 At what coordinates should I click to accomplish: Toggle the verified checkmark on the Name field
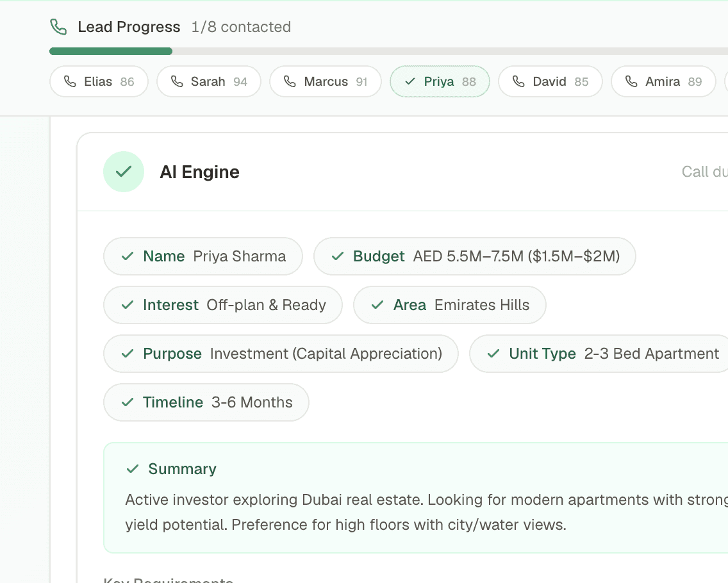pyautogui.click(x=127, y=256)
